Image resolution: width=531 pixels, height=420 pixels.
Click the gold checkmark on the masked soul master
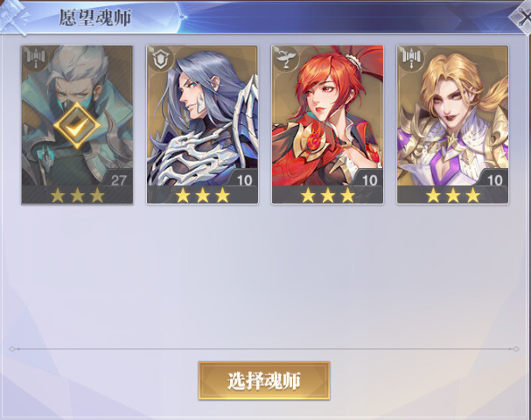(x=77, y=126)
